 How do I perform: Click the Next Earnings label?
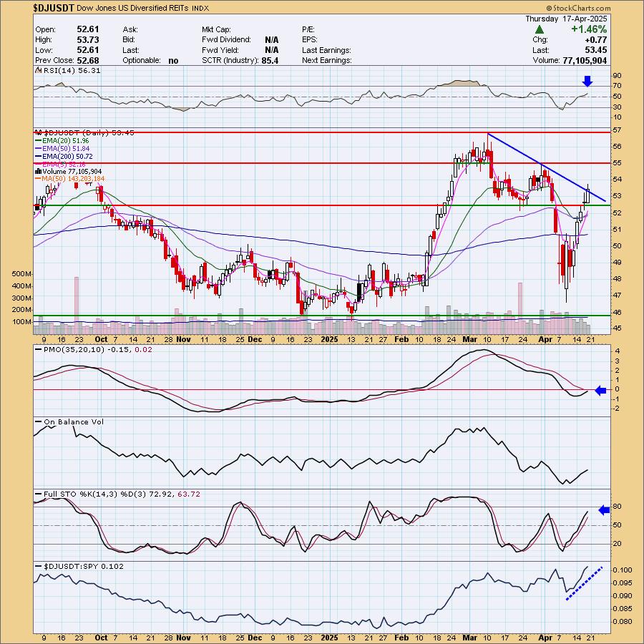(327, 60)
